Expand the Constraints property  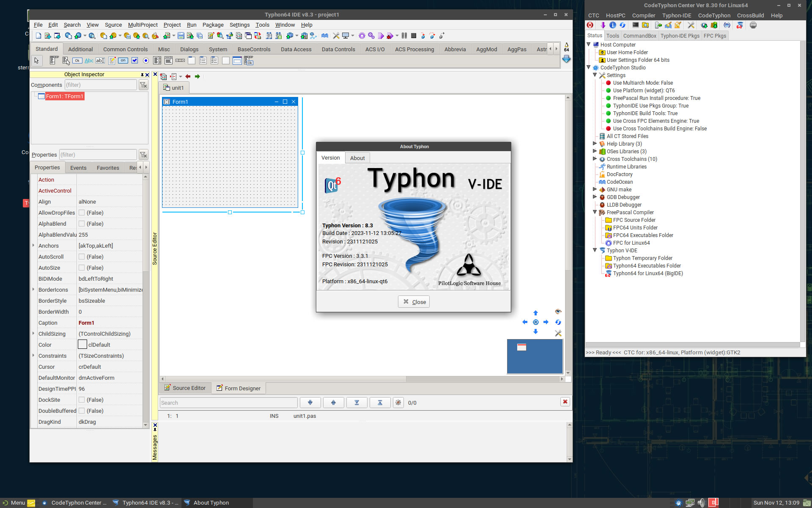[33, 356]
